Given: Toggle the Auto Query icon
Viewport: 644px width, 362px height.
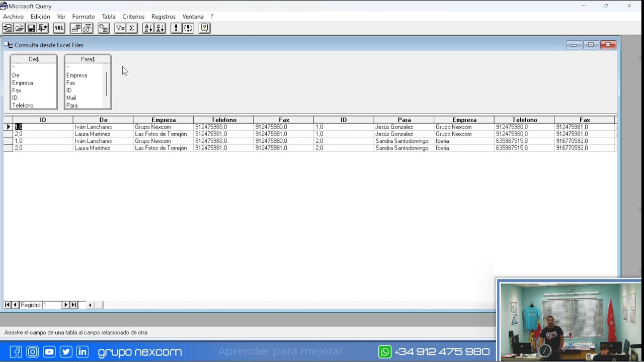Looking at the screenshot, I should [x=188, y=28].
